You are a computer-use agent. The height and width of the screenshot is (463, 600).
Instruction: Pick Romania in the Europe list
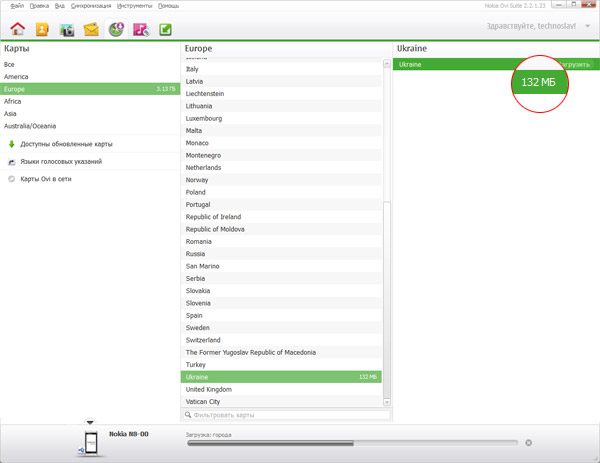click(x=281, y=241)
